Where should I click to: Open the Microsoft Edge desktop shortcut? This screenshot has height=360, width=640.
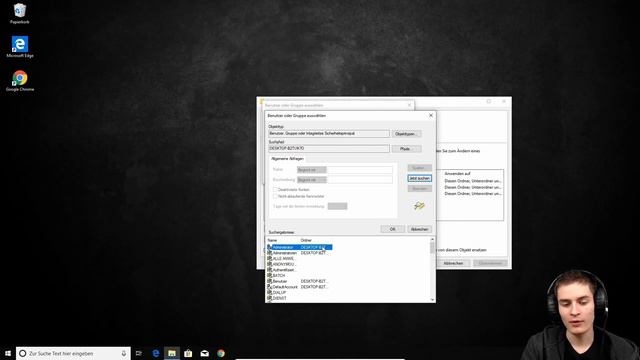pos(20,47)
